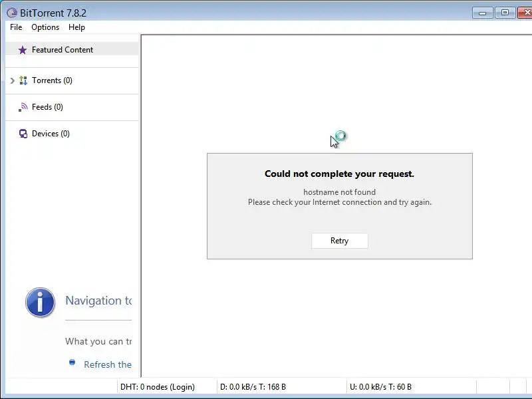
Task: Select Featured Content in sidebar
Action: 72,50
